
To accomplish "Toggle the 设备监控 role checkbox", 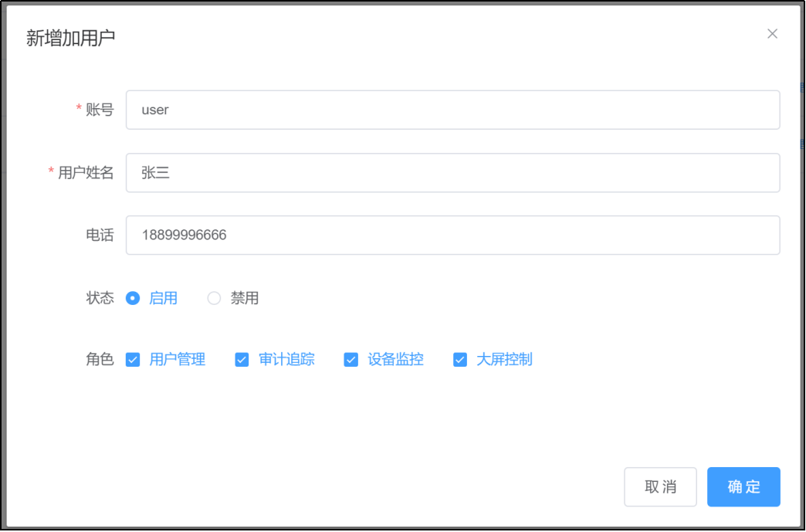I will click(351, 360).
